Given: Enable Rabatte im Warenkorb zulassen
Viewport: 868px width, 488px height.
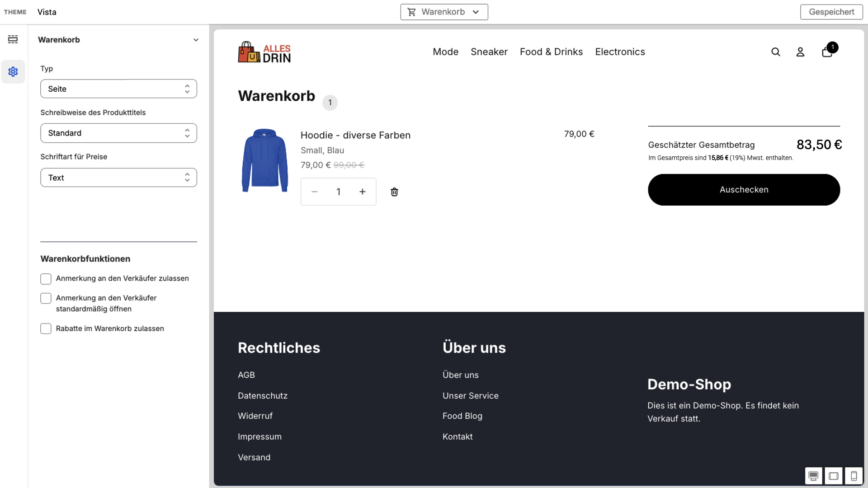Looking at the screenshot, I should (x=46, y=328).
